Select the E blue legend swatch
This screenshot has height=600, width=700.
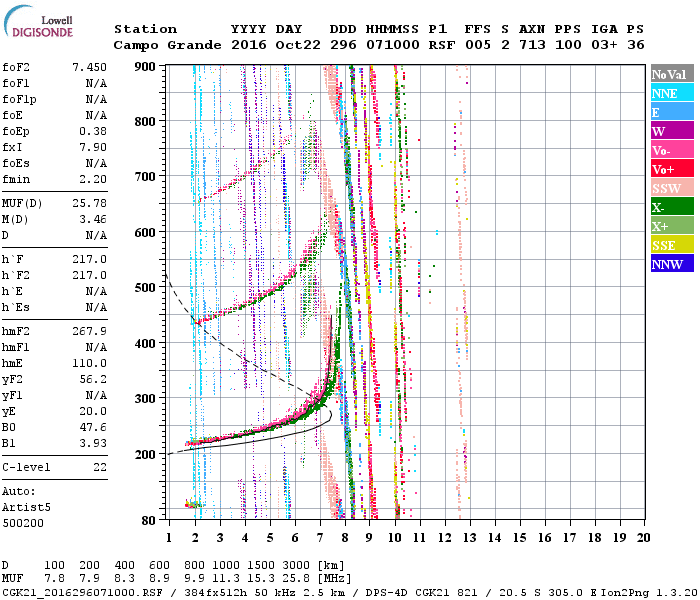672,111
